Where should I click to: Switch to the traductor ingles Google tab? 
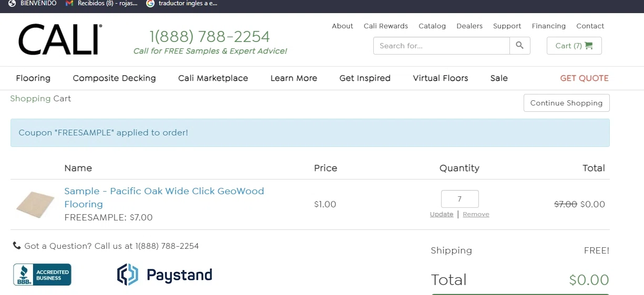click(x=182, y=3)
